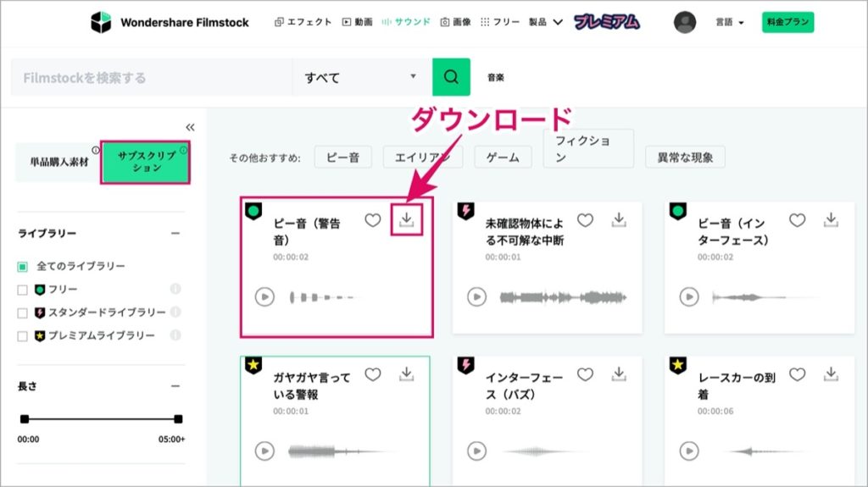Viewport: 868px width, 487px height.
Task: Expand the 言語 language dropdown
Action: pos(730,22)
